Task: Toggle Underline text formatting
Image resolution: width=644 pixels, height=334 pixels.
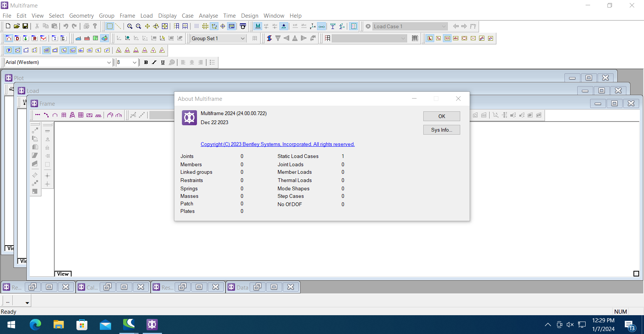Action: point(163,62)
